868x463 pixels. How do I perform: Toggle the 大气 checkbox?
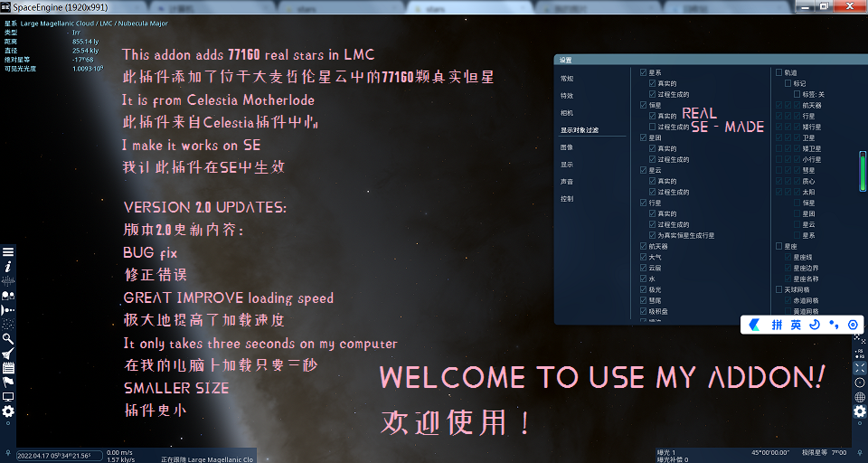(x=643, y=257)
